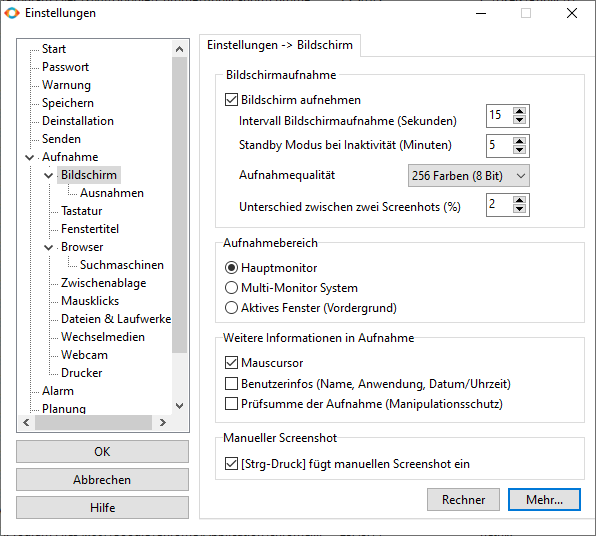The image size is (596, 536).
Task: Click the Abbrechen button
Action: point(102,480)
